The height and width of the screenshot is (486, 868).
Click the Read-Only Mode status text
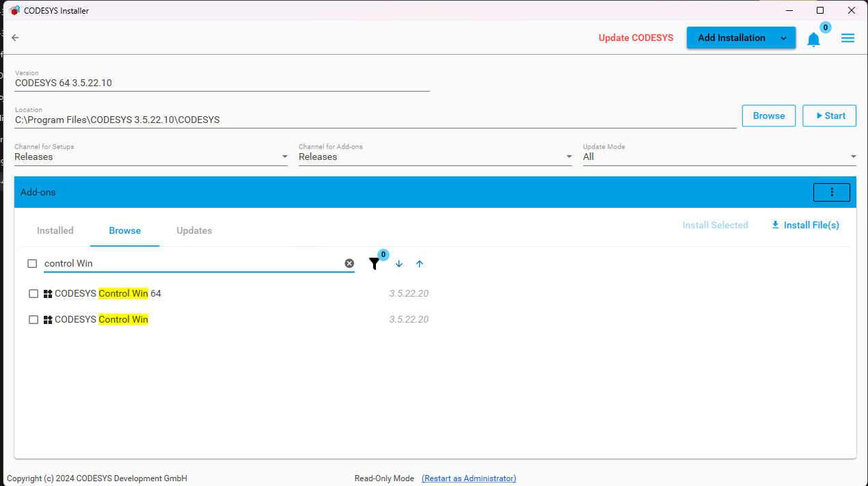384,478
